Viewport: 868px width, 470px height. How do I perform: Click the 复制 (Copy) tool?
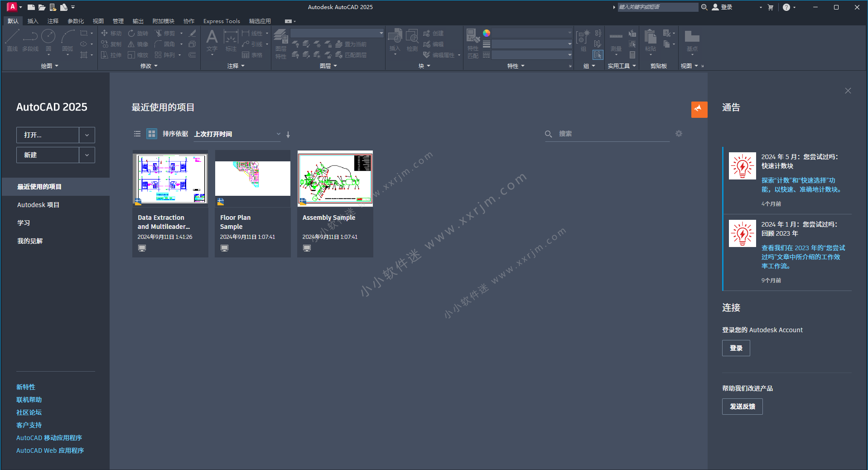(111, 44)
